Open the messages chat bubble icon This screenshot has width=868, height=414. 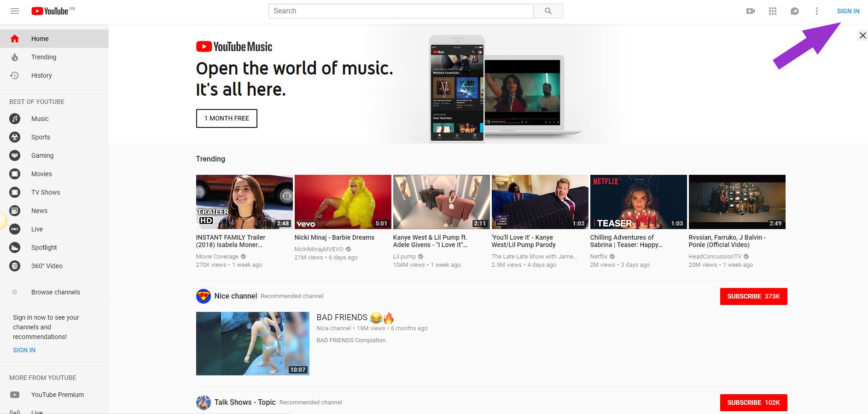795,11
